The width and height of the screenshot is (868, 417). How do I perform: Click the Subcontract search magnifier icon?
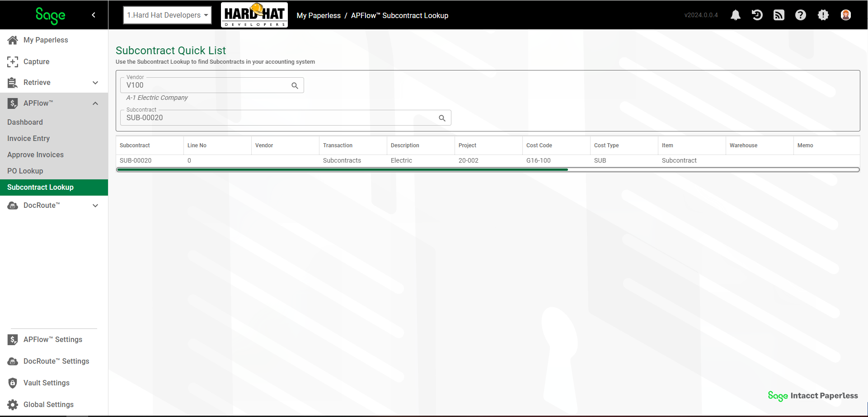[x=442, y=118]
